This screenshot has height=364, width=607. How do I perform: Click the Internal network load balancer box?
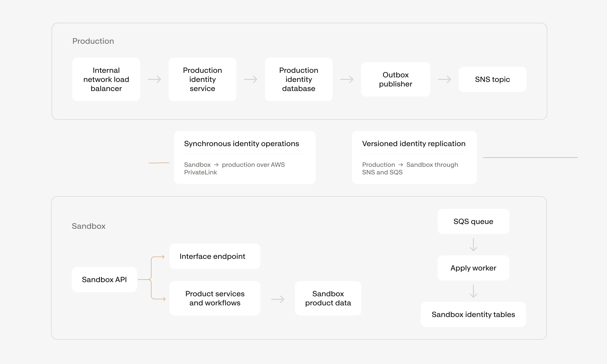106,79
